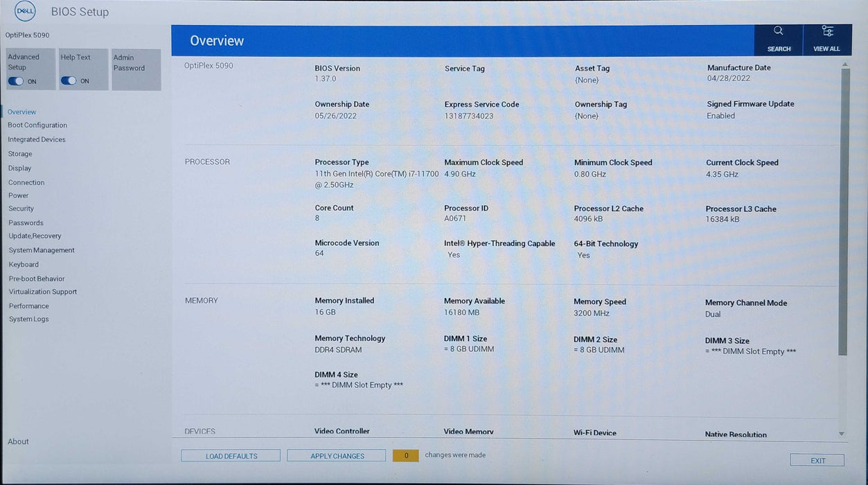The image size is (868, 485).
Task: Click DIMM 1 Size label
Action: [466, 339]
